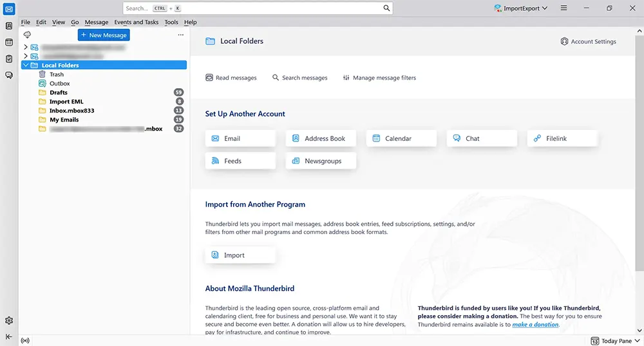This screenshot has height=346, width=644.
Task: Open the Tasks space in sidebar
Action: click(x=9, y=59)
